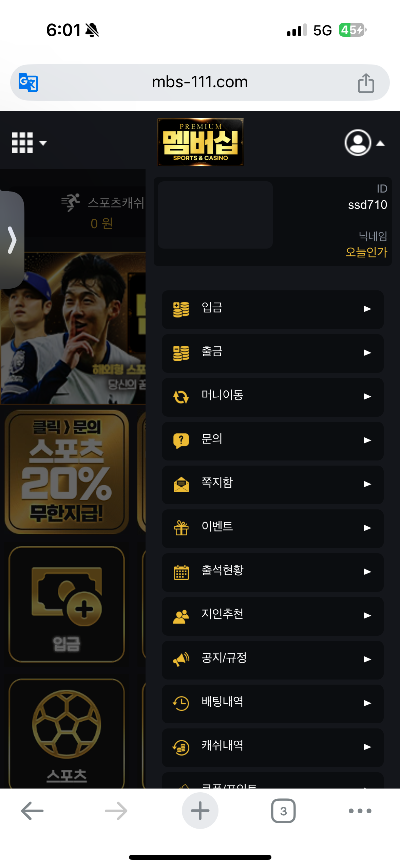Click the 문의 question bubble icon
Image resolution: width=400 pixels, height=868 pixels.
tap(181, 440)
